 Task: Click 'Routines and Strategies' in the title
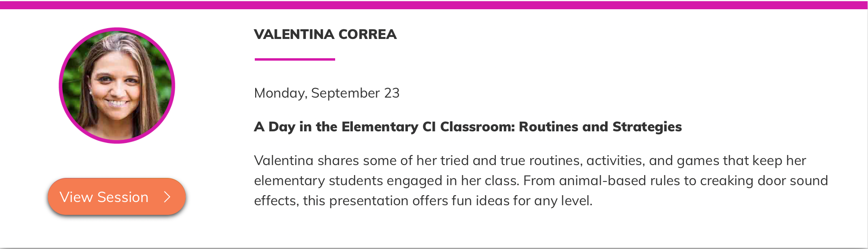click(x=600, y=127)
